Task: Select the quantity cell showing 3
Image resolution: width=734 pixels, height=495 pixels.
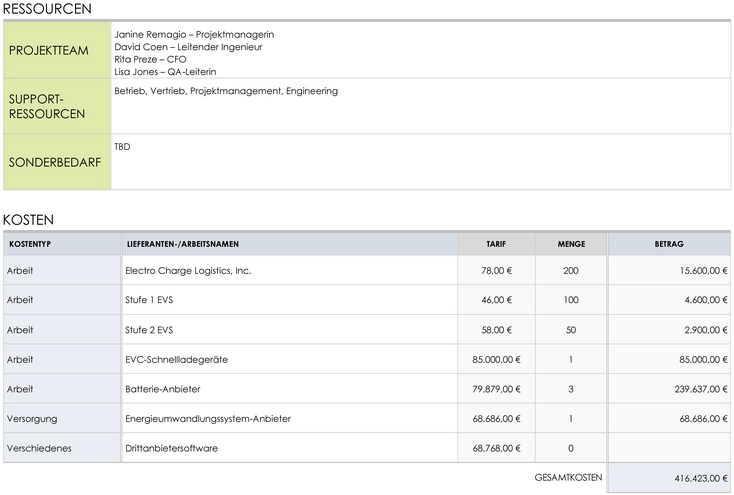Action: [571, 389]
